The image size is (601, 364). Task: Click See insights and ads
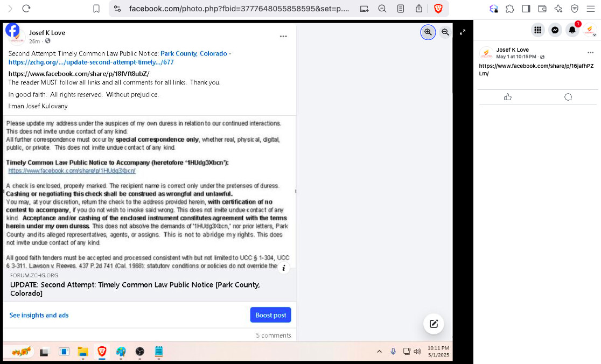(39, 315)
